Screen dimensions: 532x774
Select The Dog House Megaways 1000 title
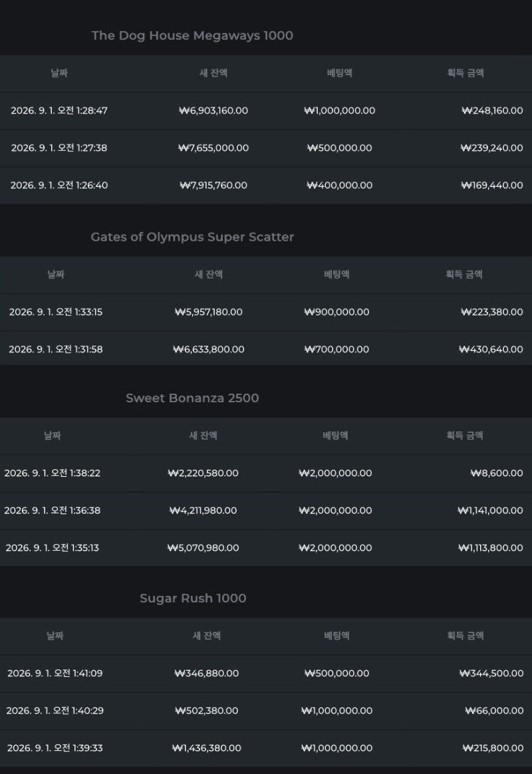click(x=192, y=35)
